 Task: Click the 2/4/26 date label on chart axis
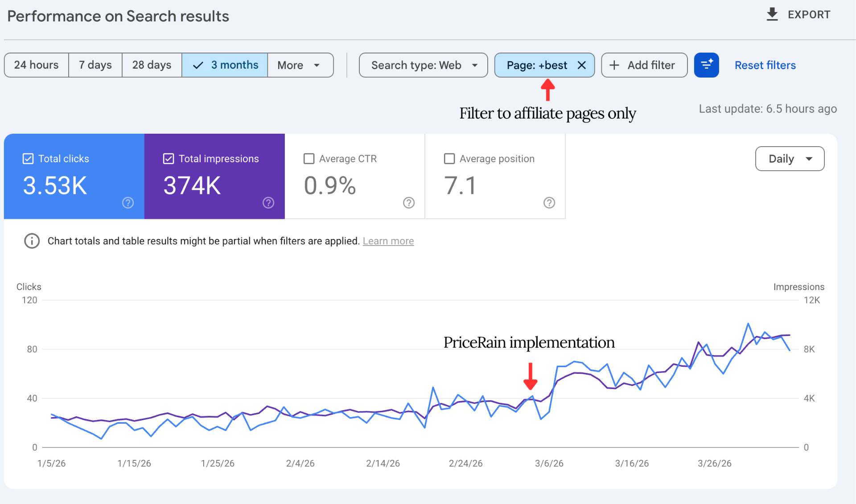(300, 463)
